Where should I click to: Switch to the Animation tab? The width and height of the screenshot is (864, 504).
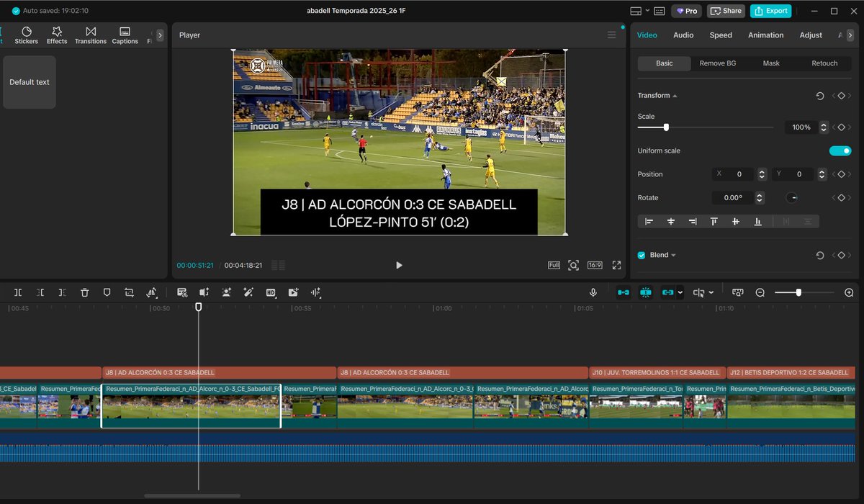[x=765, y=35]
